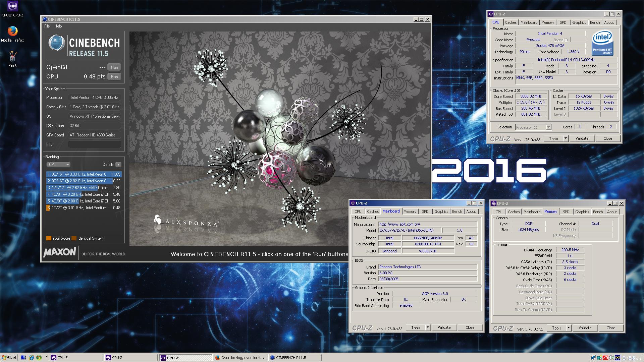Click the Core Voltage 1.360 V value
644x362 pixels.
coord(573,52)
